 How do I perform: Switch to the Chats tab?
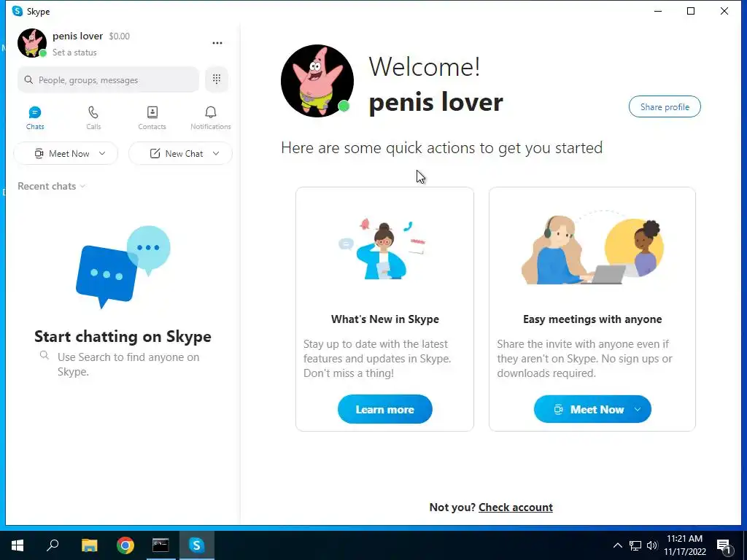click(x=35, y=118)
